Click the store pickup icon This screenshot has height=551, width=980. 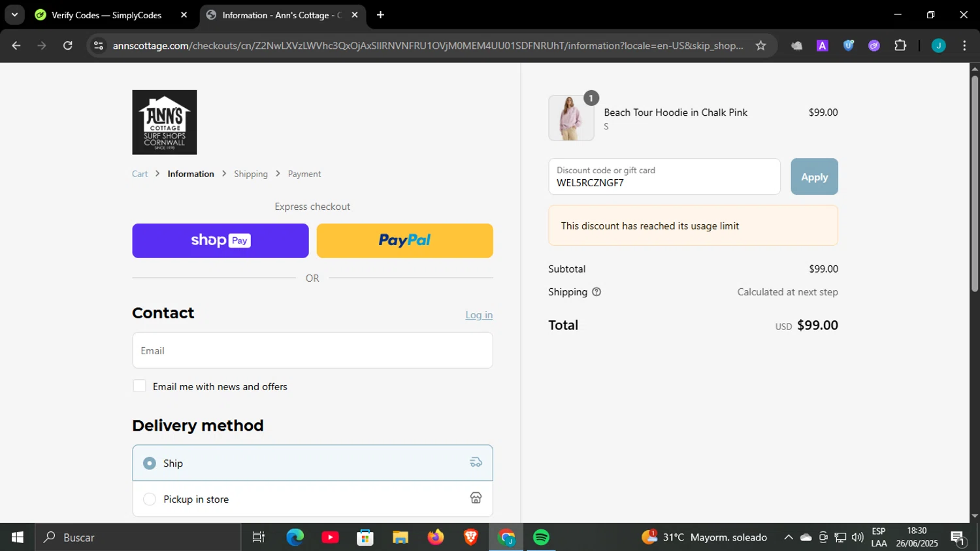(x=476, y=498)
